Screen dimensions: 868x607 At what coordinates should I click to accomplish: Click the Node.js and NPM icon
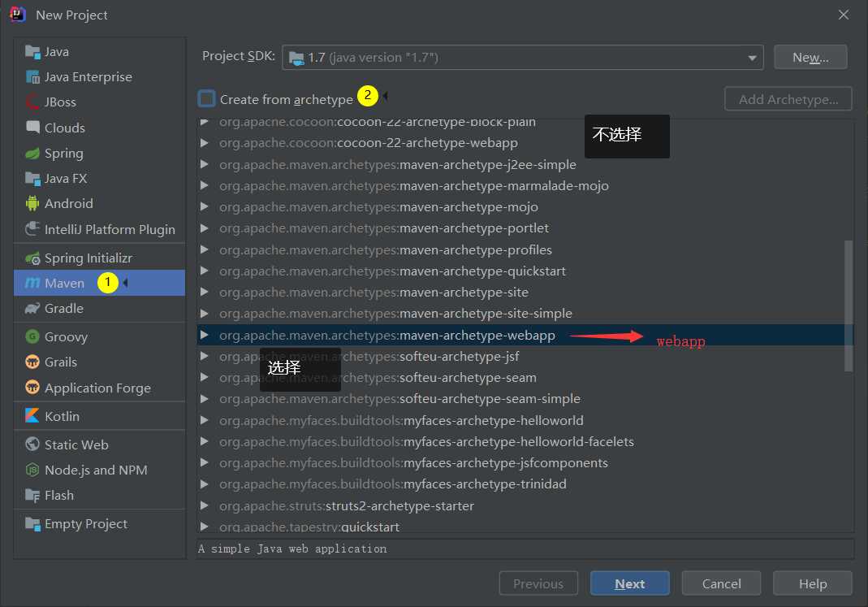point(32,470)
